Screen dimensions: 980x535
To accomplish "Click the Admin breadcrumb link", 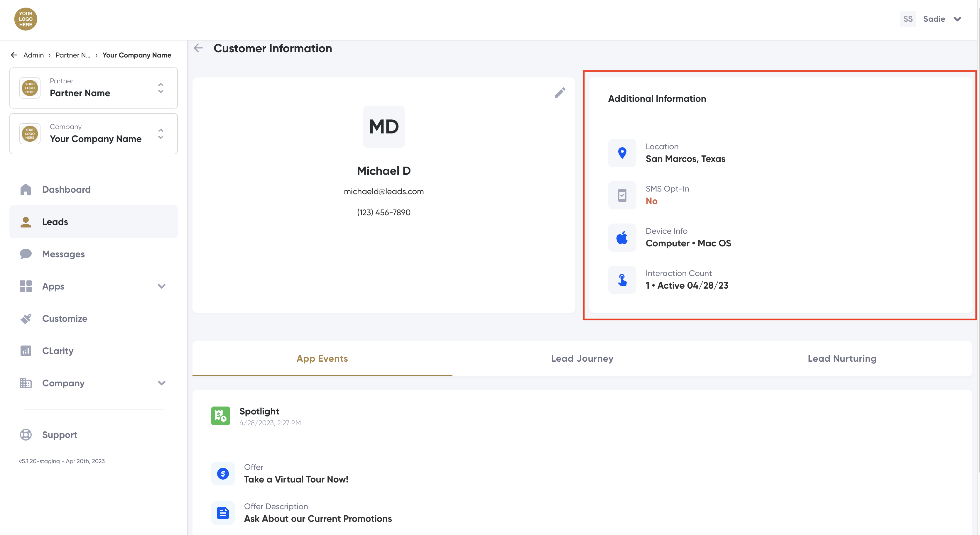I will coord(33,55).
